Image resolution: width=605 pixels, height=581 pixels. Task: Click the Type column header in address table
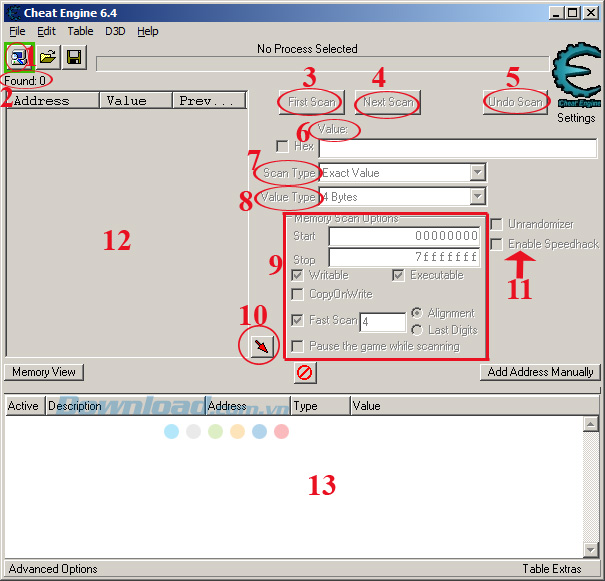(x=320, y=406)
